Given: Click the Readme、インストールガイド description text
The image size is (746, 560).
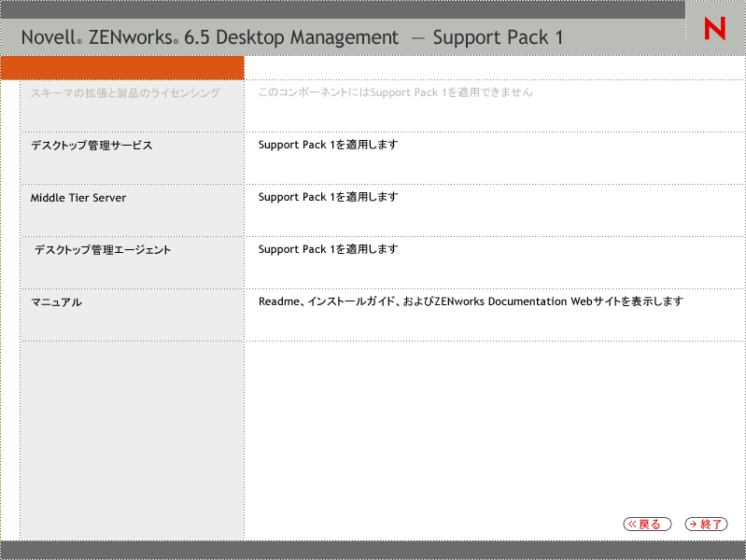Looking at the screenshot, I should point(471,301).
